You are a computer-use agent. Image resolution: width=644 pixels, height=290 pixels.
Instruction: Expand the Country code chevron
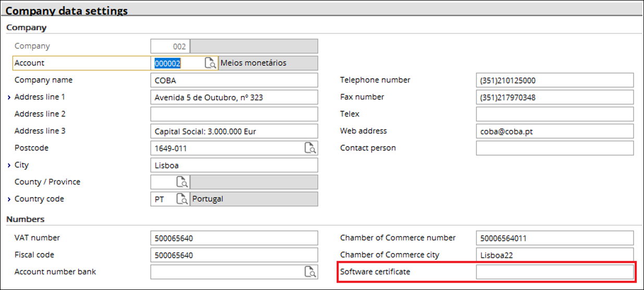click(9, 199)
